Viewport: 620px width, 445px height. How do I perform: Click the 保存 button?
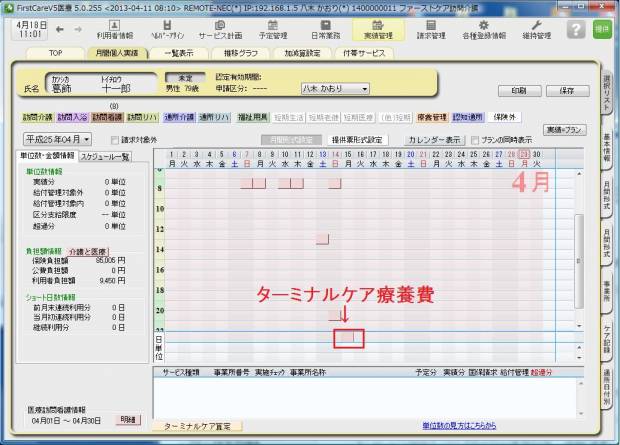point(567,90)
